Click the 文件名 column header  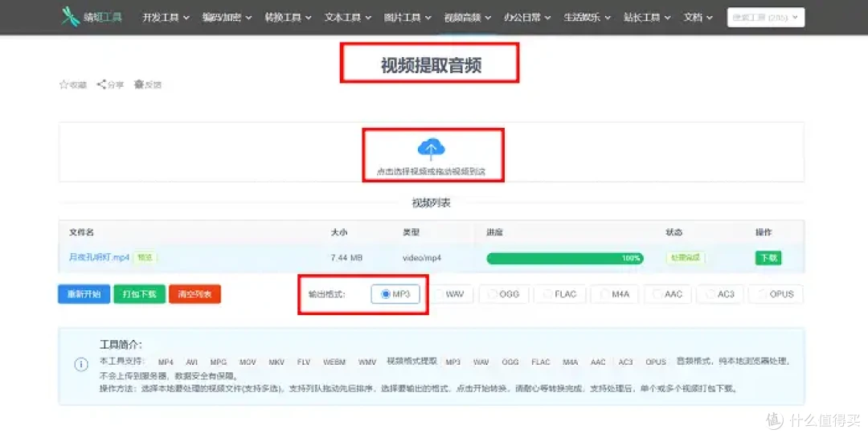(81, 232)
